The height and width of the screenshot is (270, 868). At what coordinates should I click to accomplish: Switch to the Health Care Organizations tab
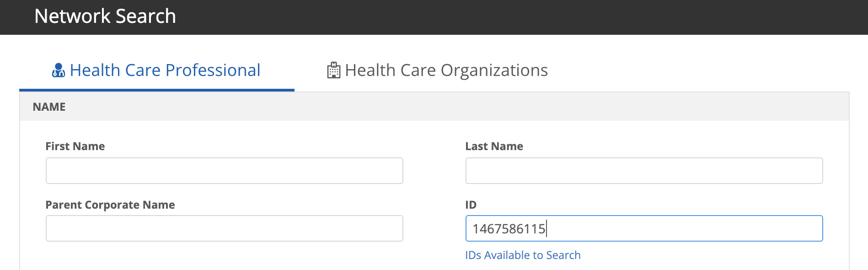pyautogui.click(x=446, y=70)
